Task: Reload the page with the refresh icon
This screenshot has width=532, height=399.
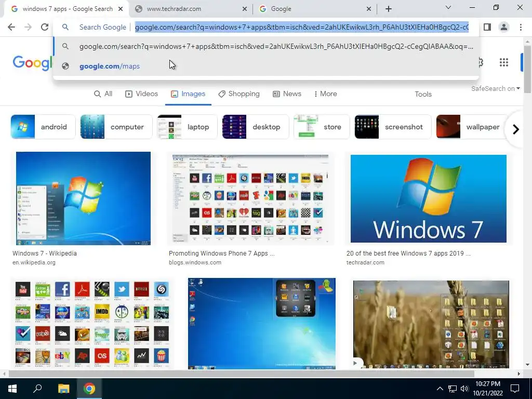Action: click(x=45, y=27)
